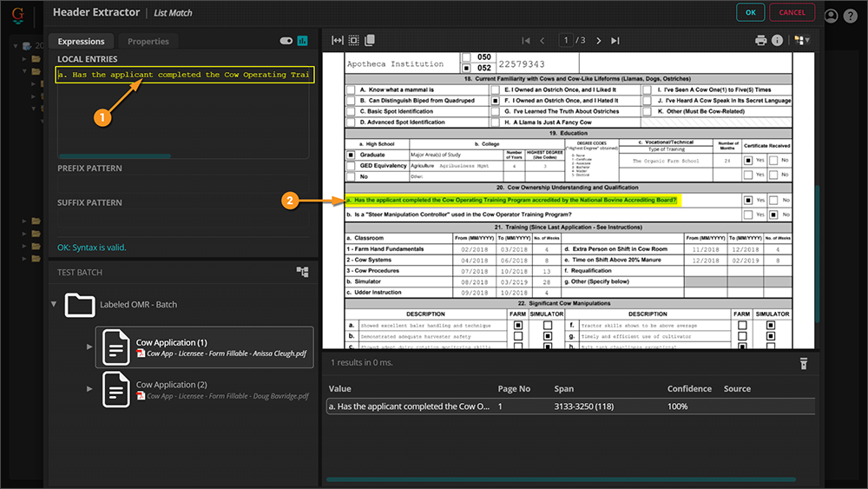
Task: Switch to the Properties tab
Action: pos(148,41)
